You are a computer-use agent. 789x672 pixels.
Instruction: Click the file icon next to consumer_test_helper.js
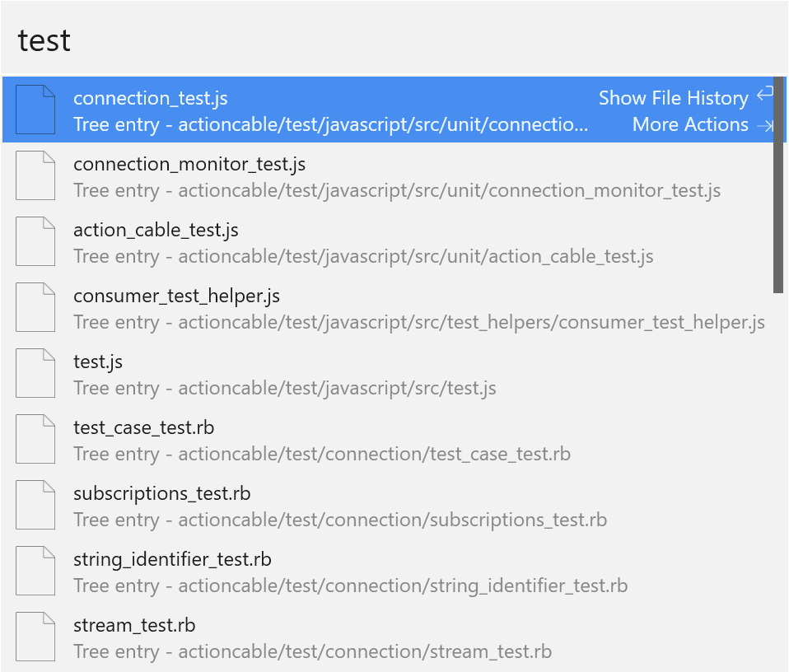(x=35, y=307)
